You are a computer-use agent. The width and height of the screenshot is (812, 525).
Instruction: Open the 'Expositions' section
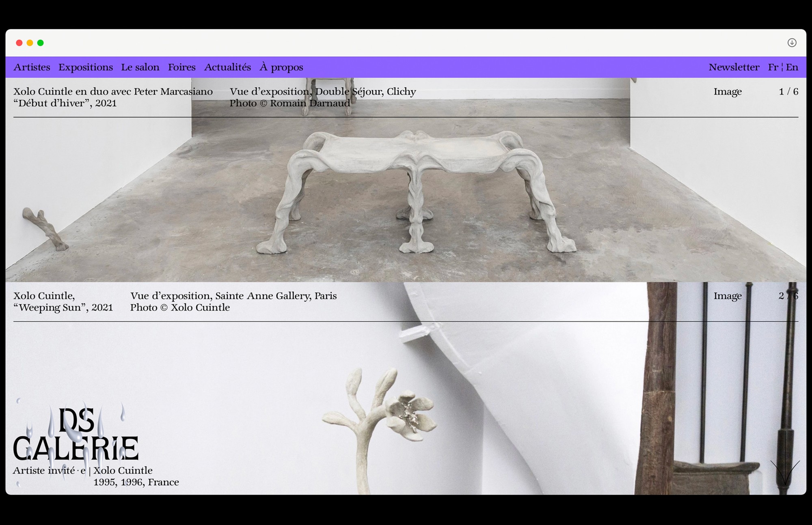pos(86,67)
